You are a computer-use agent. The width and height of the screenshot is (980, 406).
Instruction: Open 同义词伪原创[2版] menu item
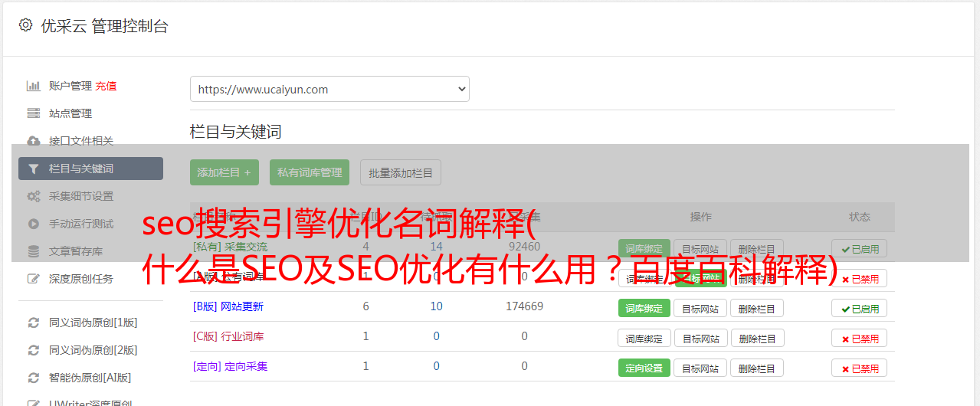tap(93, 350)
